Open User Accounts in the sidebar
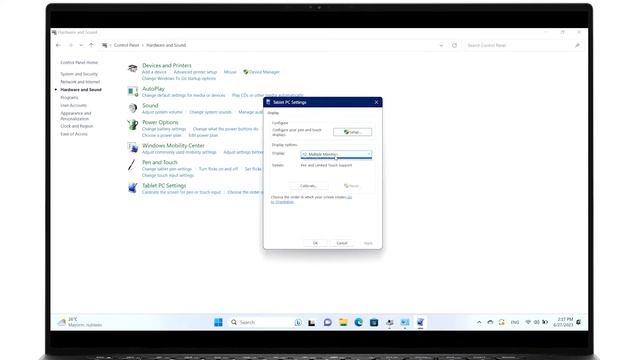Viewport: 640px width, 360px height. [73, 105]
